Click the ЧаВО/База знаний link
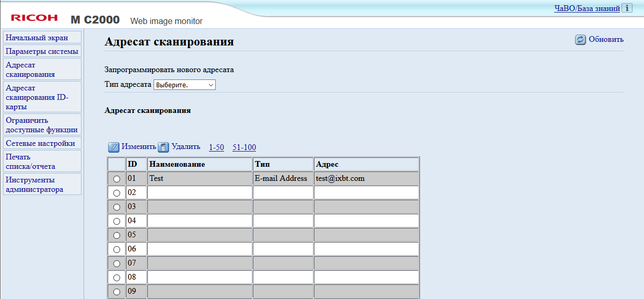The height and width of the screenshot is (299, 644). [587, 8]
